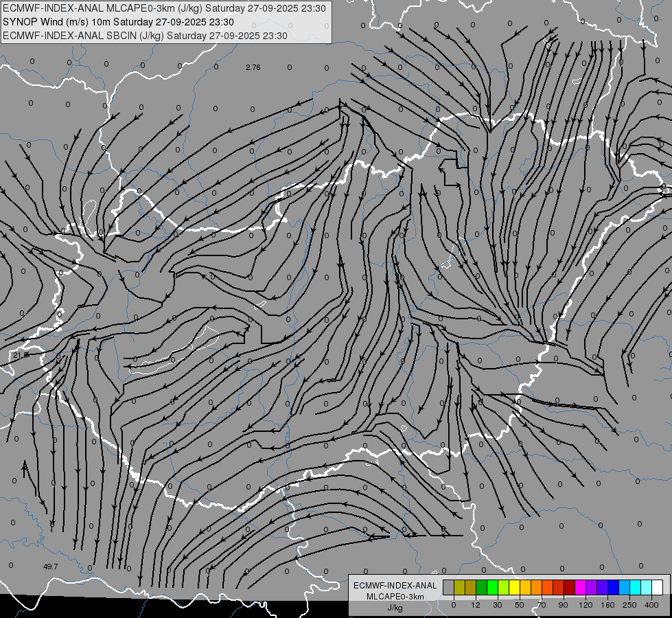The width and height of the screenshot is (672, 618).
Task: Click the ECMWF-INDEX-ANAL label in the legend
Action: click(395, 586)
